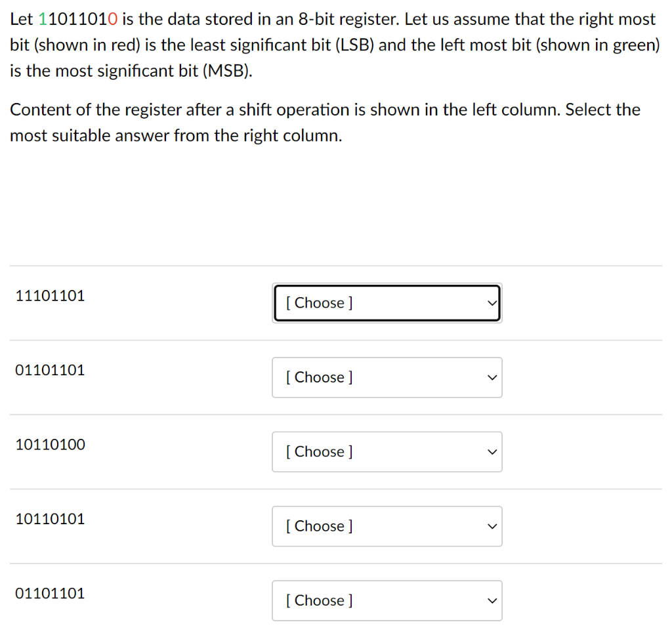Viewport: 672px width, 639px height.
Task: Open the dropdown next to 10110100
Action: click(387, 451)
